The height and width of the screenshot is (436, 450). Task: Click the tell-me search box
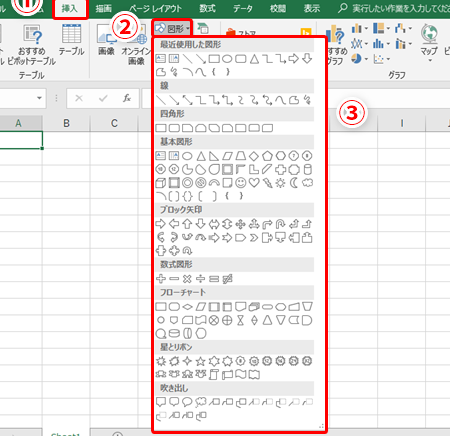pos(394,8)
